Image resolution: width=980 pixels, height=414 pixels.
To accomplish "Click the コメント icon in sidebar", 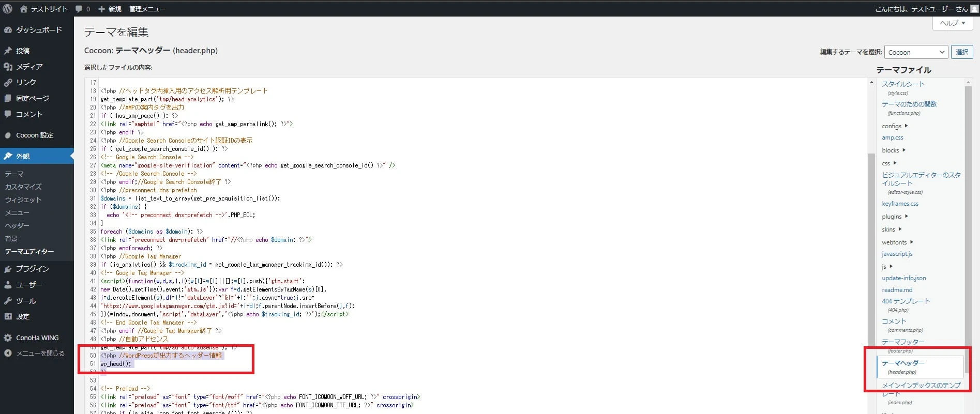I will click(x=8, y=114).
